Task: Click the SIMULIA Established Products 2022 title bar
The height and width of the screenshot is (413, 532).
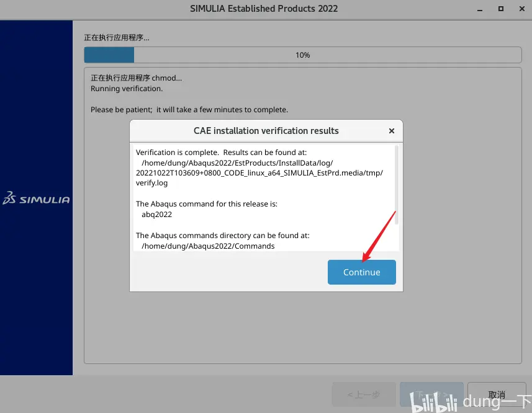Action: pyautogui.click(x=264, y=9)
